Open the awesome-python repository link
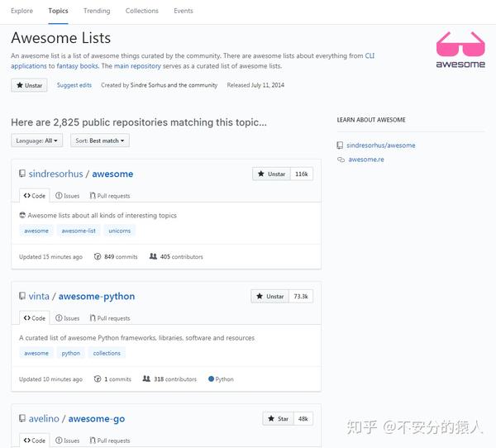The height and width of the screenshot is (448, 496). [x=97, y=296]
